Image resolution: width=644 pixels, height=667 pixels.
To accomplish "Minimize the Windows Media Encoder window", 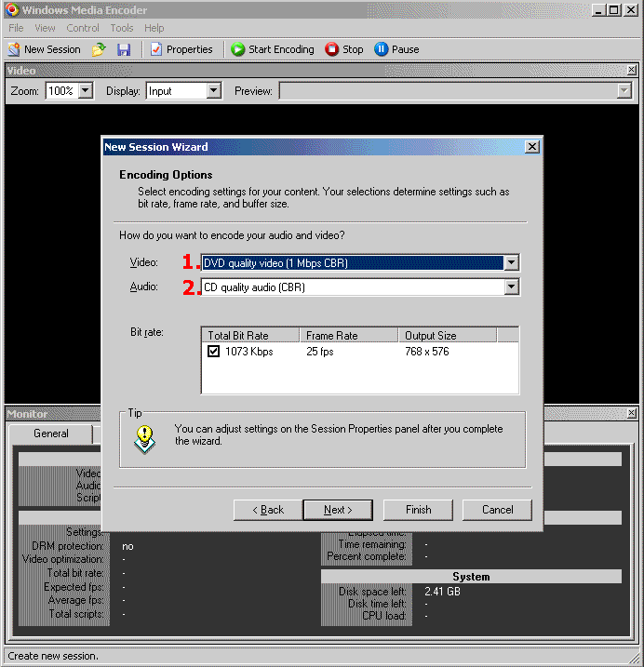I will click(598, 10).
